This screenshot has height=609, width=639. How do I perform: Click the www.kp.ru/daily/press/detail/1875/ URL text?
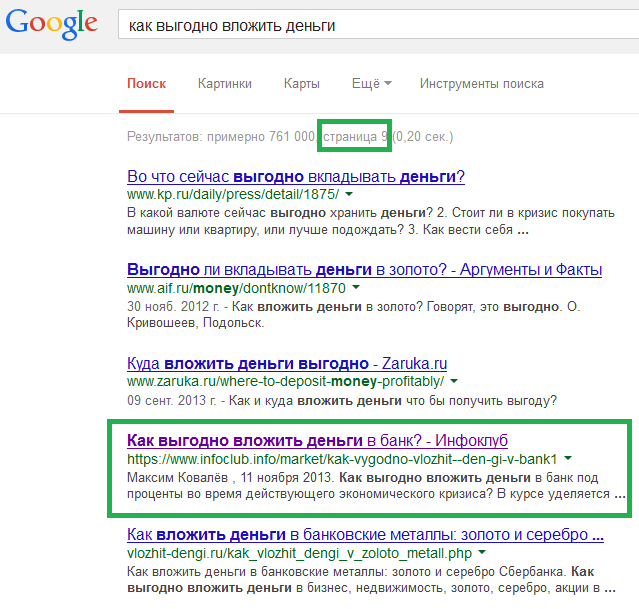click(233, 194)
